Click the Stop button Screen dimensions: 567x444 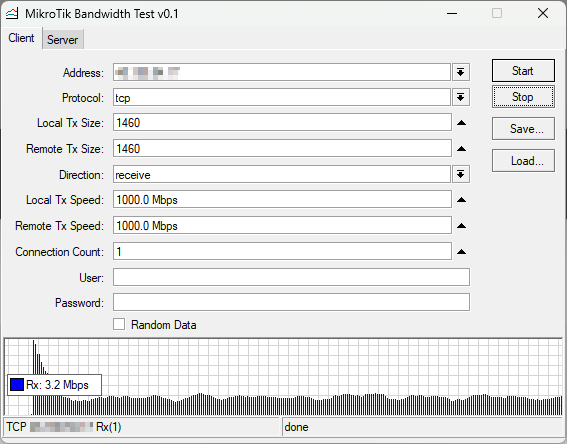click(x=523, y=97)
